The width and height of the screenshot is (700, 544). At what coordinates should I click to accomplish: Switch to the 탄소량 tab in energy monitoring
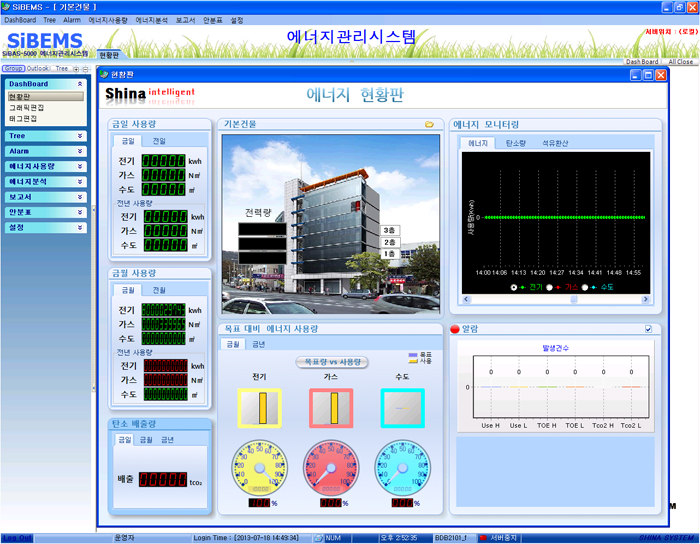tap(516, 144)
